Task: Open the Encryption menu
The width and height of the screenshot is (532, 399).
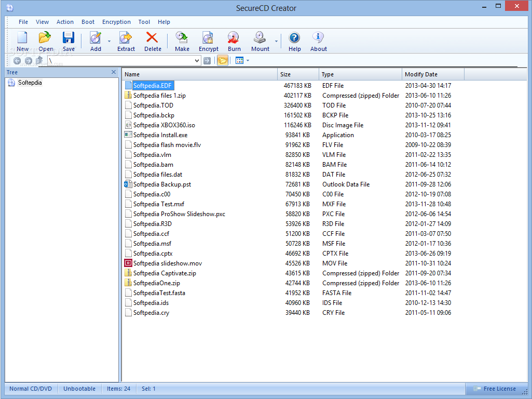Action: pyautogui.click(x=116, y=22)
